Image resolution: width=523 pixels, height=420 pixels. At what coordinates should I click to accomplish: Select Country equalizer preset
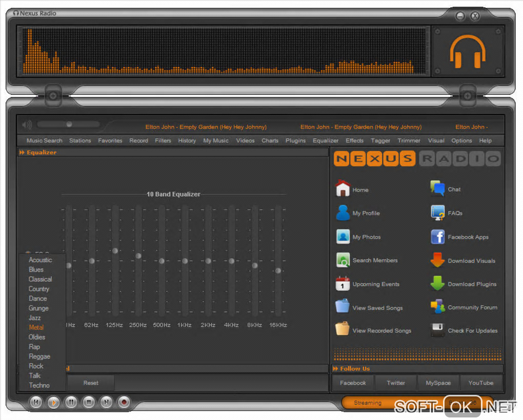coord(38,289)
